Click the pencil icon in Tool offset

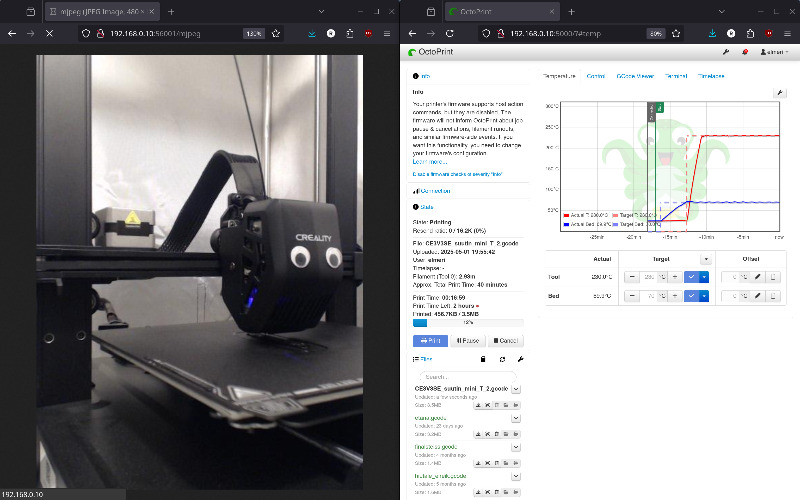757,277
